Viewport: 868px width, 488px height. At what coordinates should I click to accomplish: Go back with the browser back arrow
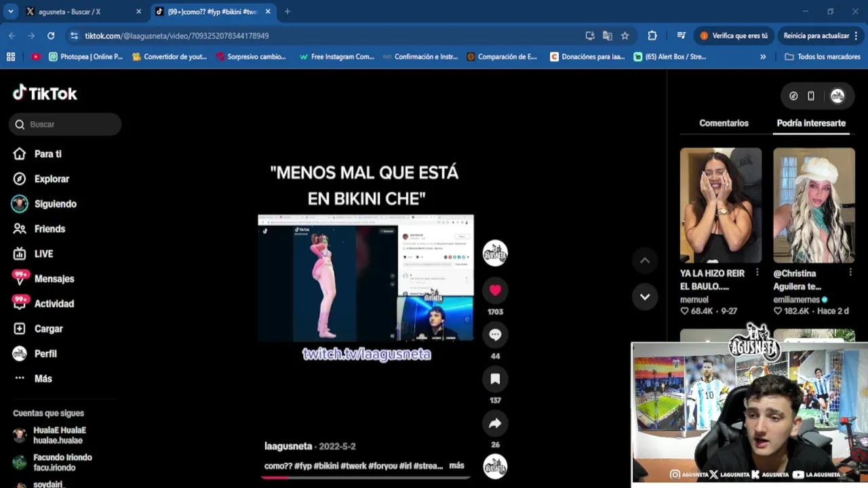pyautogui.click(x=12, y=35)
